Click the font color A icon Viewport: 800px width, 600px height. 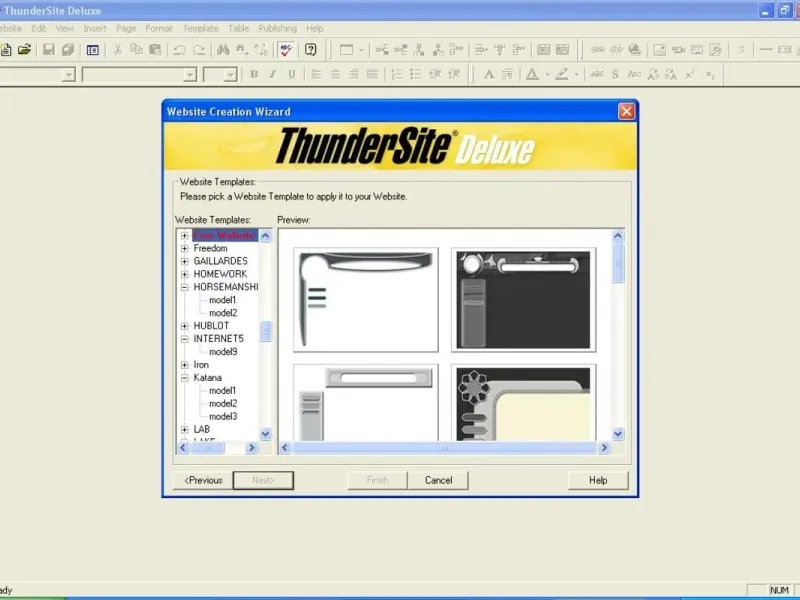532,74
